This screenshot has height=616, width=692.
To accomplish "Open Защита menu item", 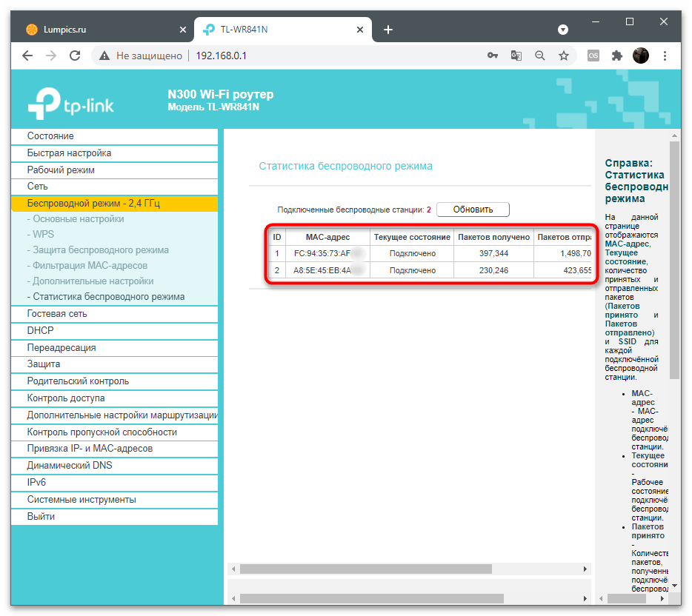I will tap(114, 364).
